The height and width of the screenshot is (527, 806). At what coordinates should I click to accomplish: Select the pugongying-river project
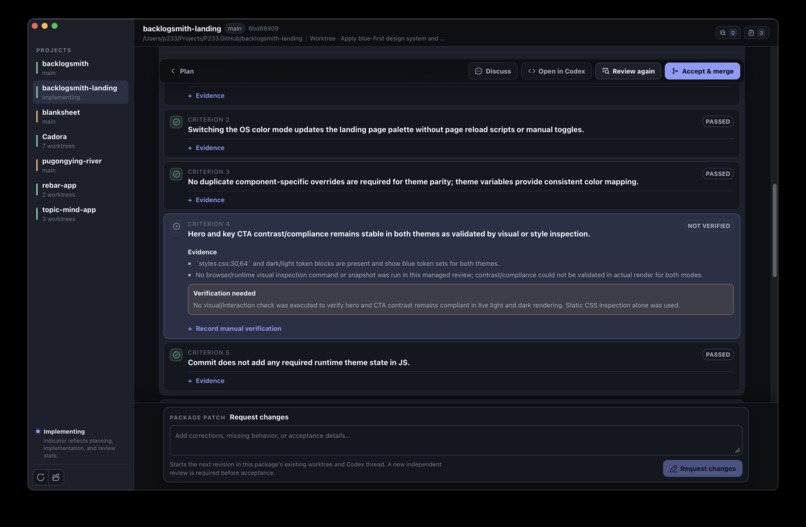(x=81, y=165)
